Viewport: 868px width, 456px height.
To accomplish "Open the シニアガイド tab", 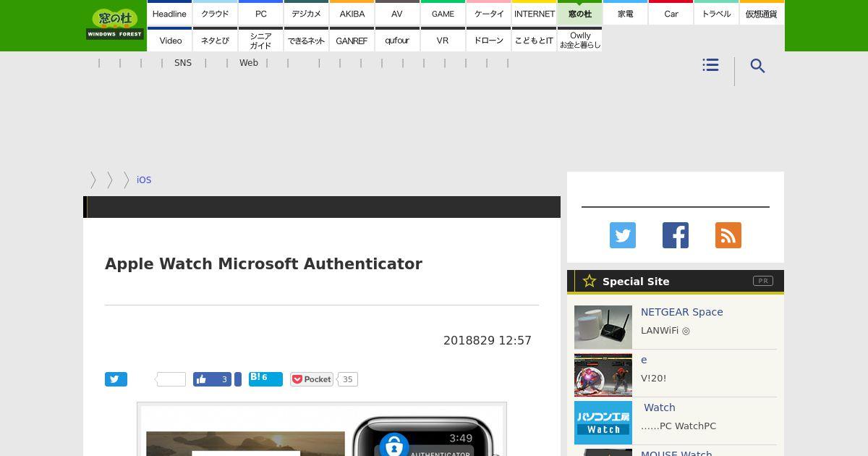I will [x=260, y=40].
